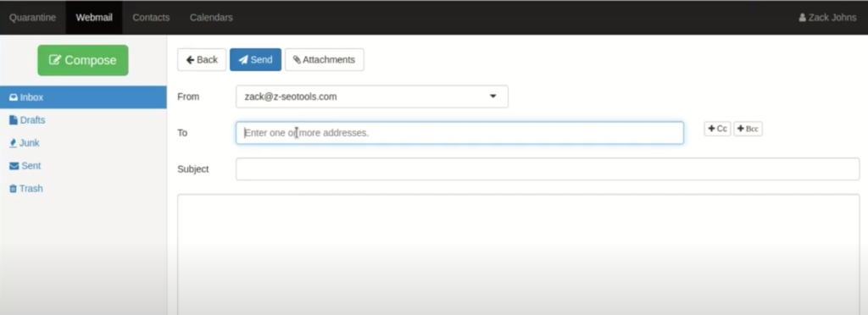Add a Bcc field
This screenshot has height=315, width=868.
click(748, 129)
